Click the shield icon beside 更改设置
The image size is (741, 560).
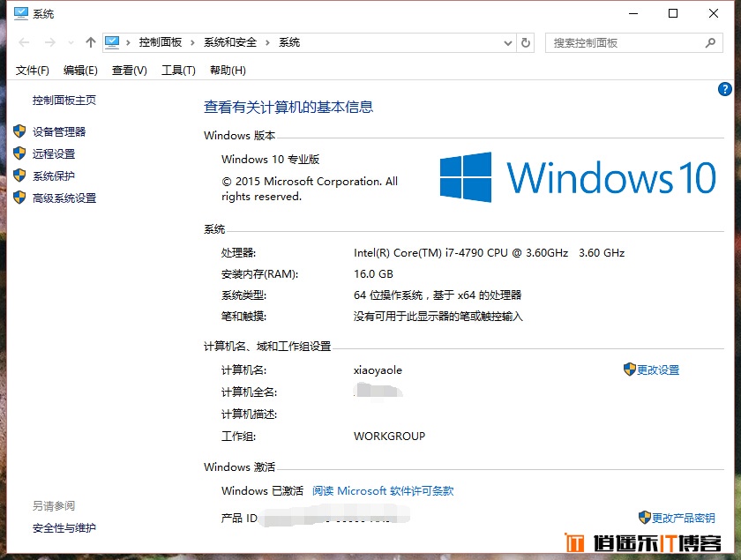(630, 370)
